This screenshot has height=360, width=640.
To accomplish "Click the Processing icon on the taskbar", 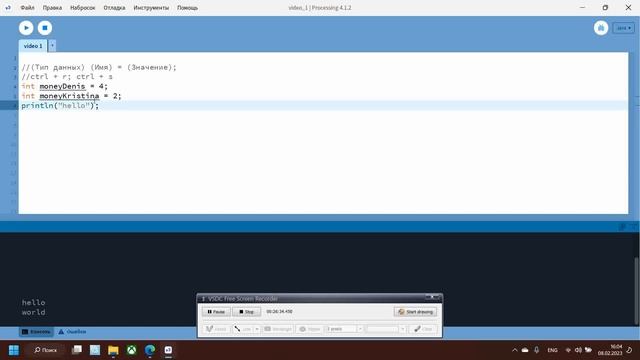I will click(168, 350).
